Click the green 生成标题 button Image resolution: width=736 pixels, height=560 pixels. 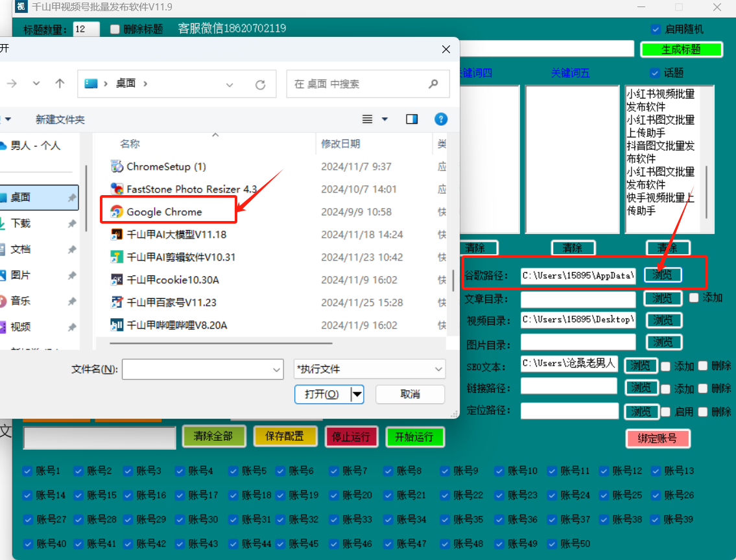click(681, 49)
